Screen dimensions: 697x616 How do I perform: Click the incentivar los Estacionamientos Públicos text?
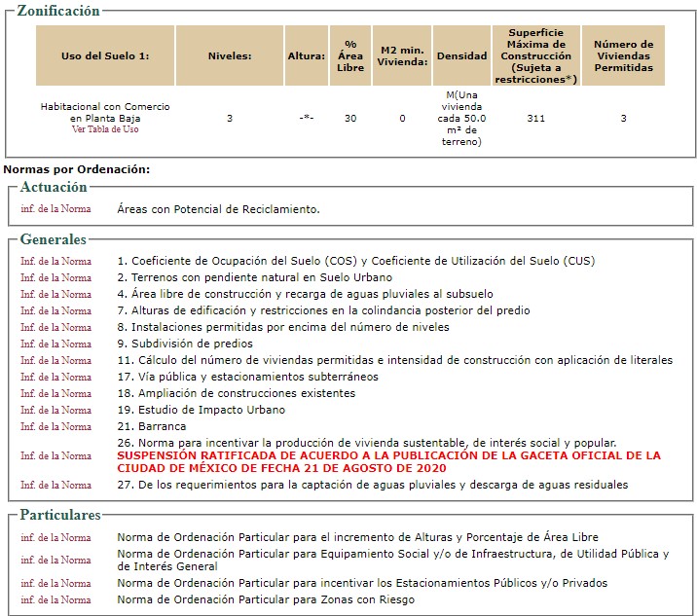pyautogui.click(x=362, y=583)
